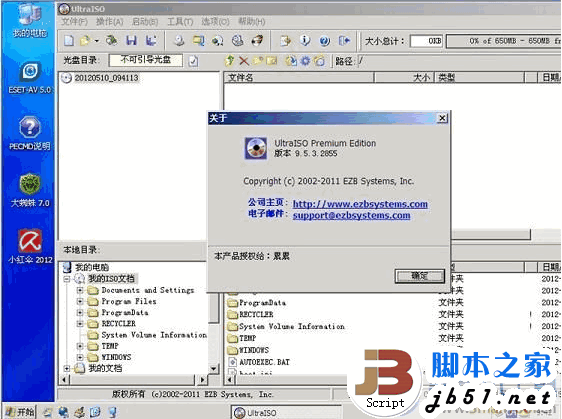The width and height of the screenshot is (562, 419).
Task: Click the 确定 button in About dialog
Action: click(x=419, y=276)
